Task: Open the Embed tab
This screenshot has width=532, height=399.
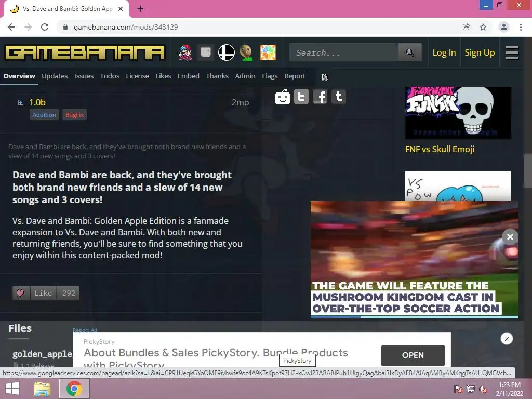Action: (188, 76)
